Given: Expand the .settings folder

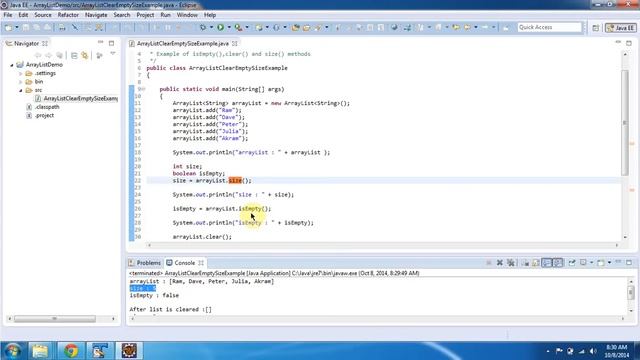Looking at the screenshot, I should (x=20, y=73).
